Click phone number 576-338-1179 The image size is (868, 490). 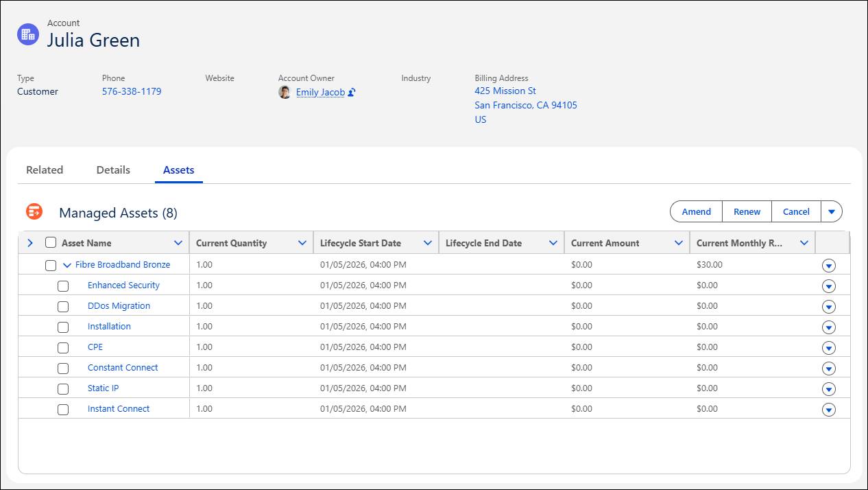(132, 91)
